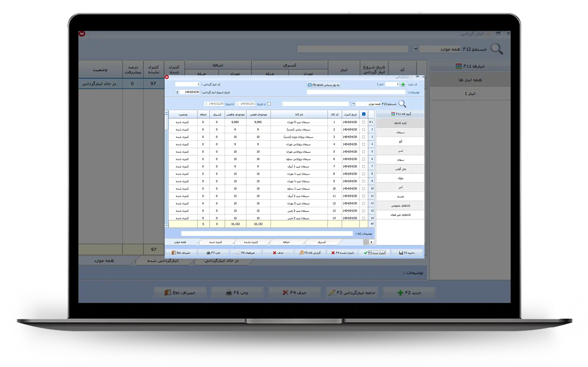This screenshot has width=588, height=367.
Task: Select کالاهای عمومی group
Action: pos(400,206)
